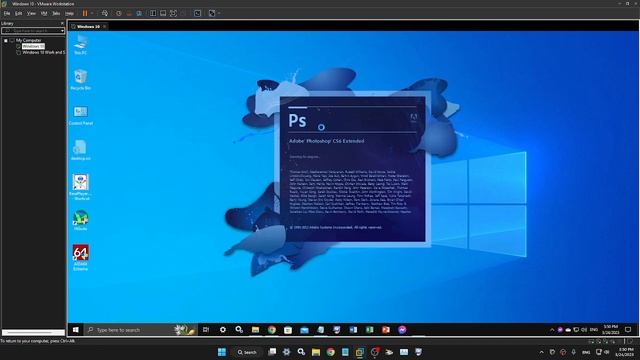Click the Photoshop CS6 splash screen
The image size is (640, 360).
(x=353, y=169)
